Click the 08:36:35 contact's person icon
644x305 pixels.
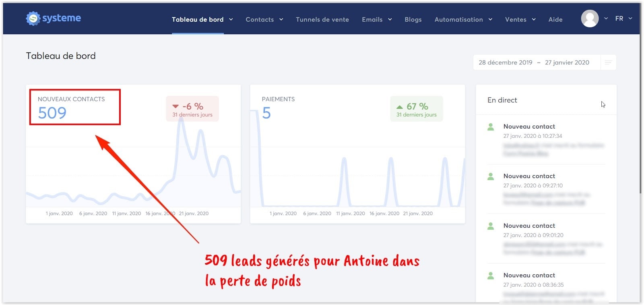(491, 276)
